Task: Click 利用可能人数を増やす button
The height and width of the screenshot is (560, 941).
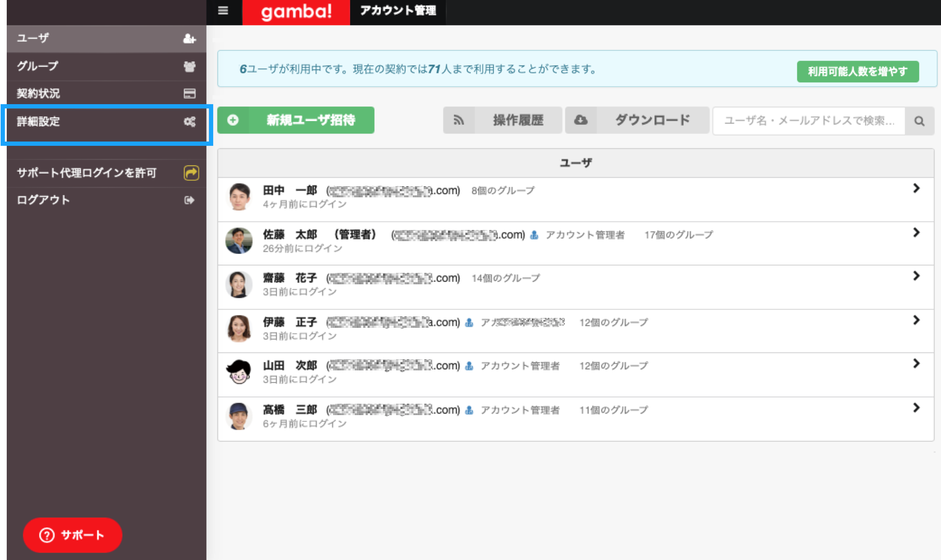Action: pyautogui.click(x=858, y=71)
